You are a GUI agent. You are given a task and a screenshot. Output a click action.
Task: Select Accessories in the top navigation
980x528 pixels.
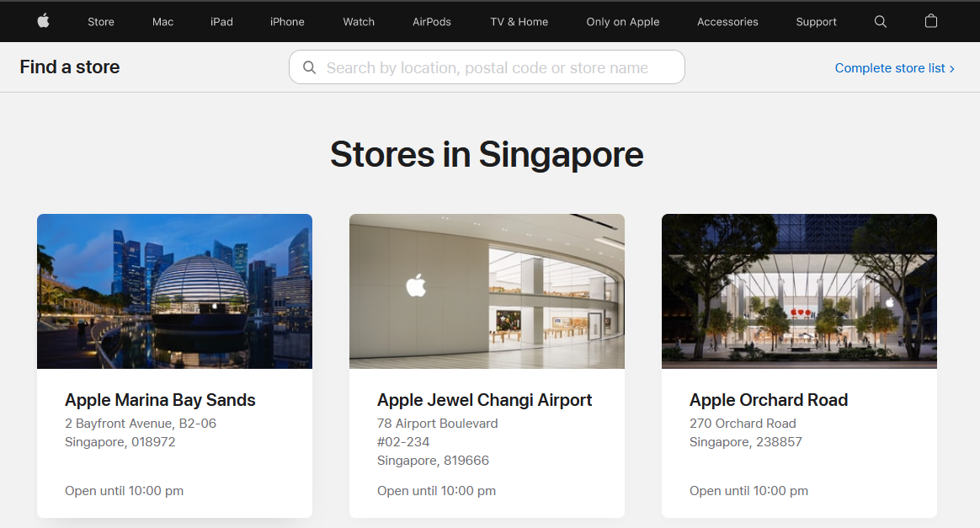(727, 22)
